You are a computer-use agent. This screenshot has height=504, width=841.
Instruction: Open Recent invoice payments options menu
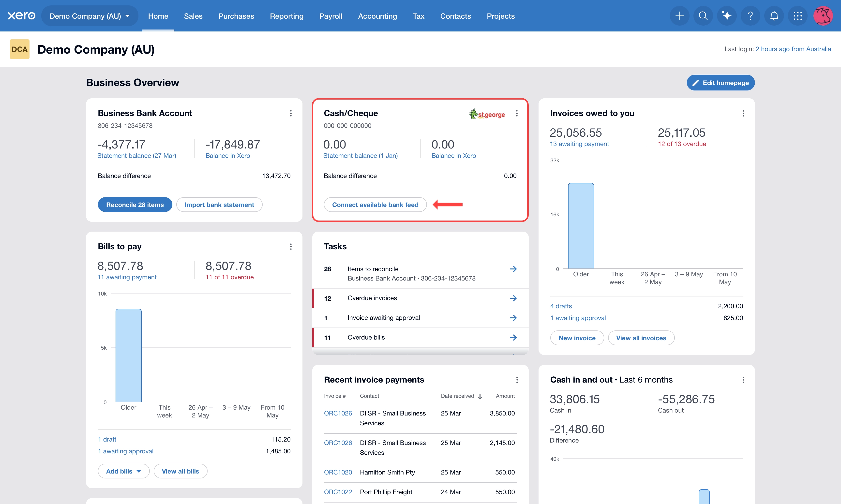[x=517, y=380]
